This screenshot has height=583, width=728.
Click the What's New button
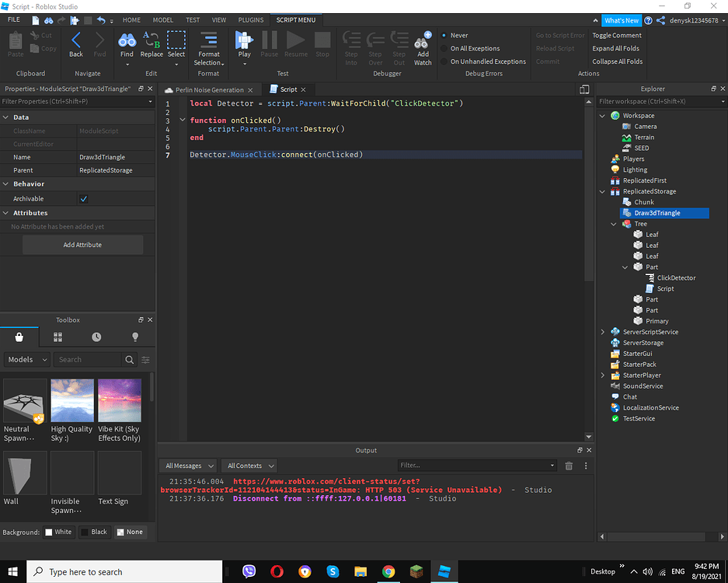tap(622, 20)
